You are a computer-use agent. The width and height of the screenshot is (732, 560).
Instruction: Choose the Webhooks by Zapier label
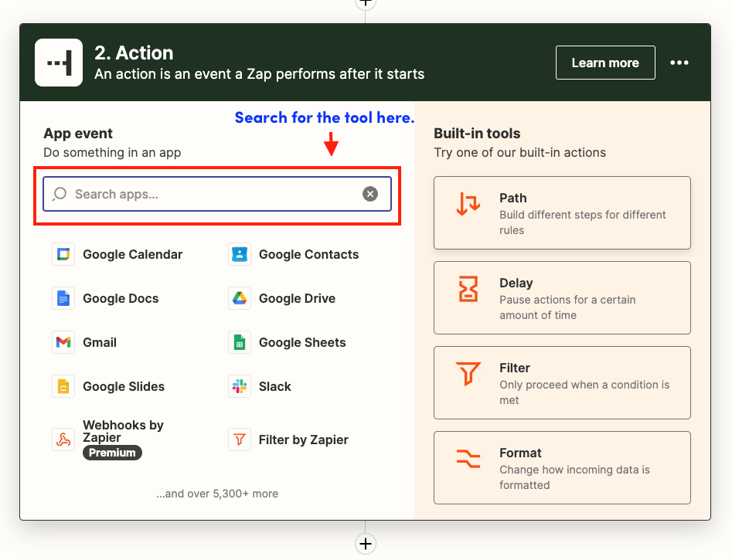[x=123, y=431]
